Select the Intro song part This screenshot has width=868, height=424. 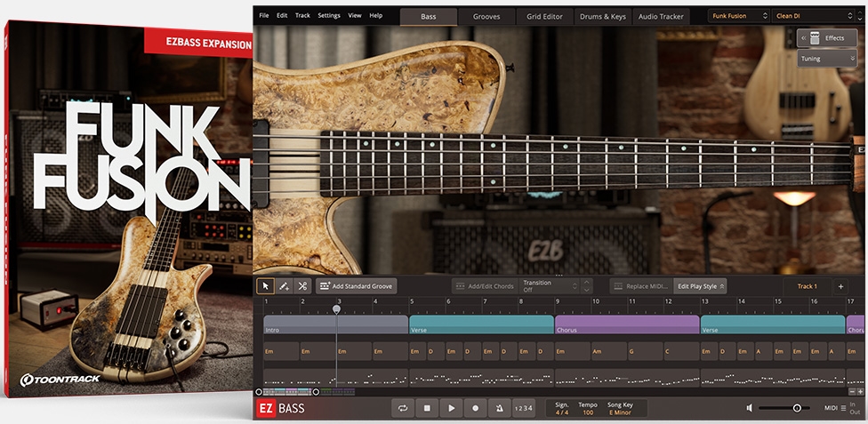tap(336, 324)
